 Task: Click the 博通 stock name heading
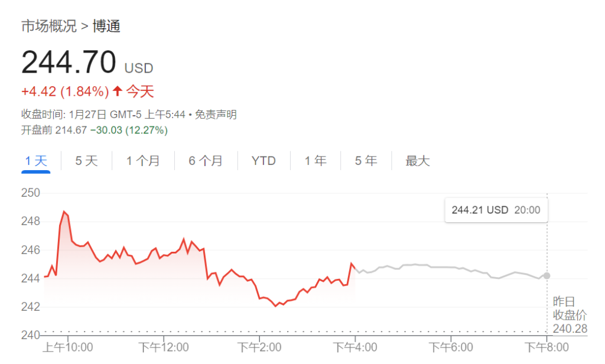[106, 26]
